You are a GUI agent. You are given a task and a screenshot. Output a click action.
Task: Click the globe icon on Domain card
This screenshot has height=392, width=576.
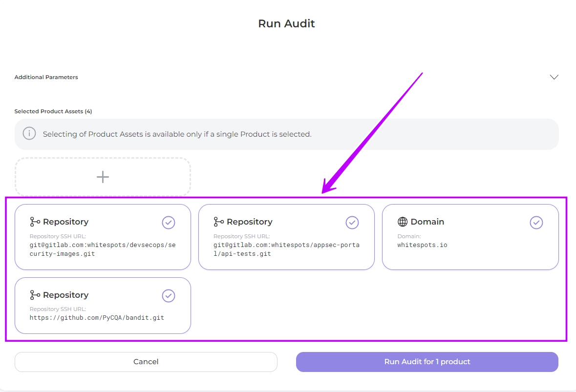[x=403, y=222]
